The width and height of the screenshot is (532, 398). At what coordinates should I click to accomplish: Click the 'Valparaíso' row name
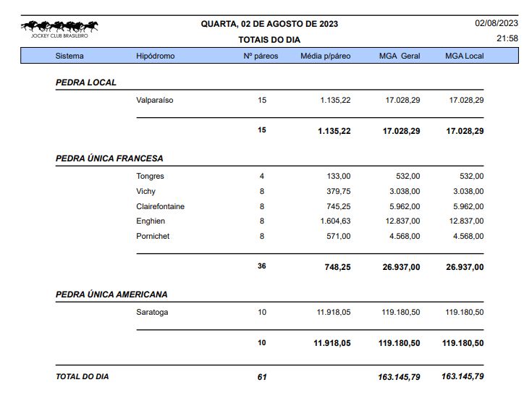point(155,100)
